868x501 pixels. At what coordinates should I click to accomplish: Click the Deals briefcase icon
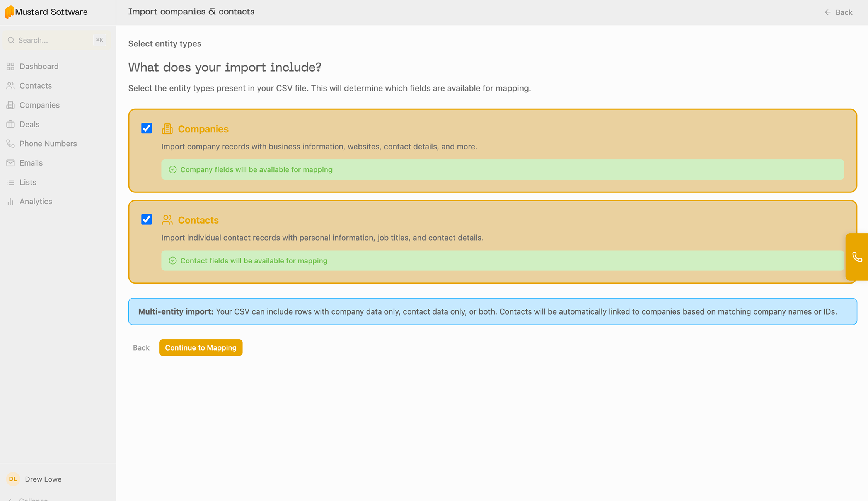pos(10,124)
